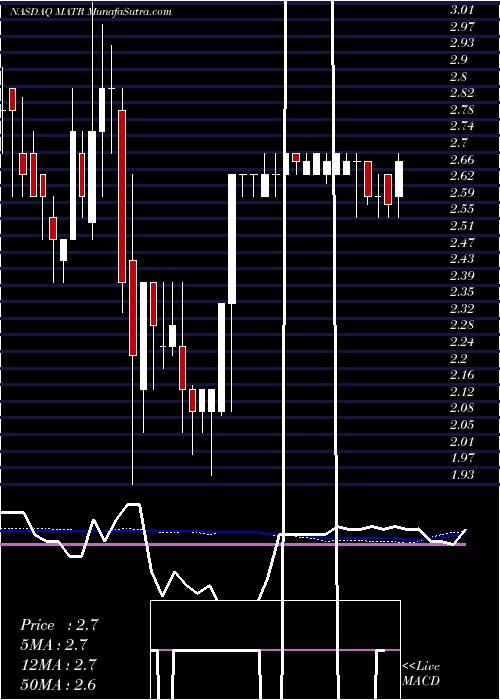Image resolution: width=500 pixels, height=700 pixels.
Task: Click the 2.01 price axis label
Action: (x=462, y=442)
